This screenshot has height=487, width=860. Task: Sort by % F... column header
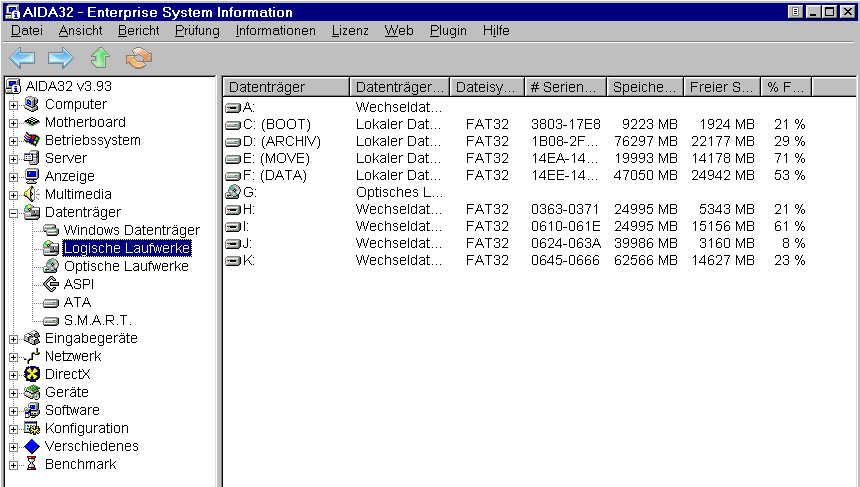[786, 87]
